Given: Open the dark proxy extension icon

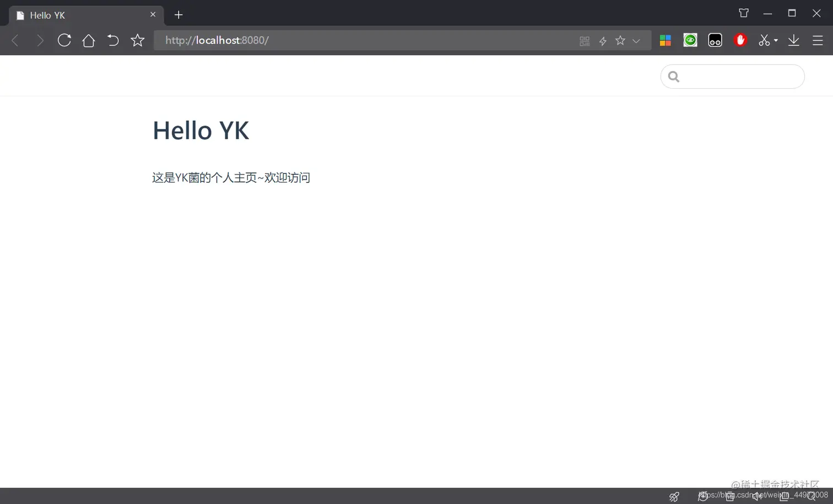Looking at the screenshot, I should click(715, 40).
